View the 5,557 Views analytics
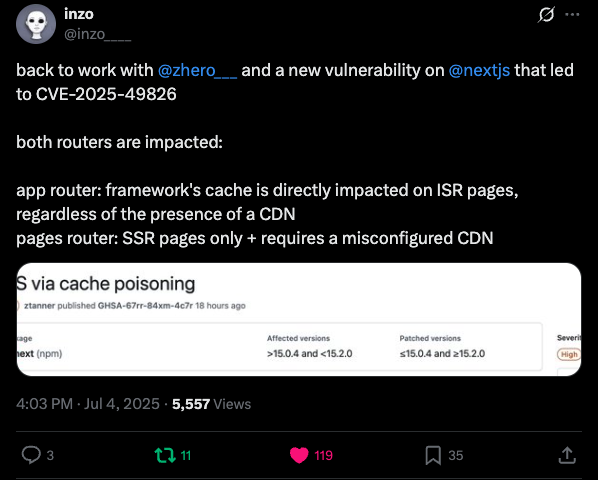The height and width of the screenshot is (480, 598). coord(211,404)
